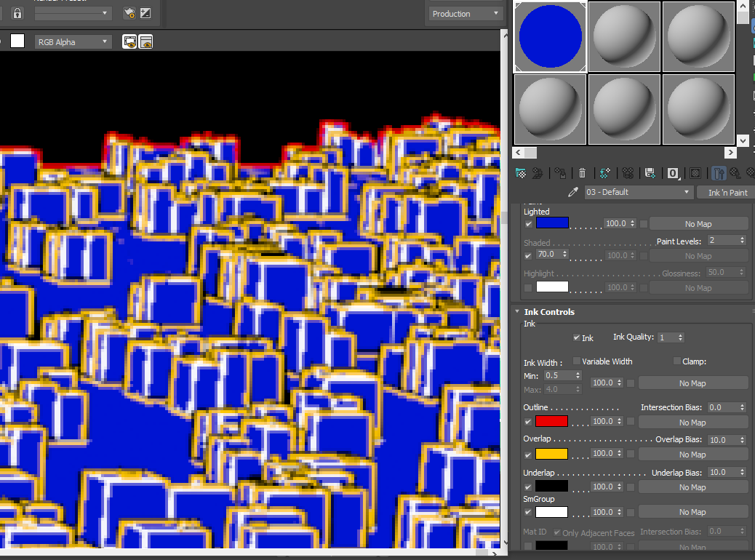
Task: Click the SmGroup No Map button
Action: 692,512
